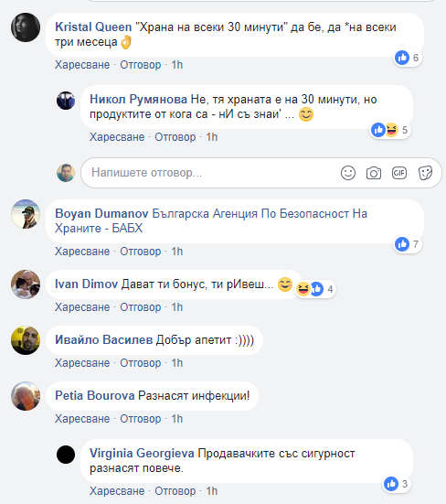Like Kristal Queen's comment via Харесване
446x504 pixels.
82,65
